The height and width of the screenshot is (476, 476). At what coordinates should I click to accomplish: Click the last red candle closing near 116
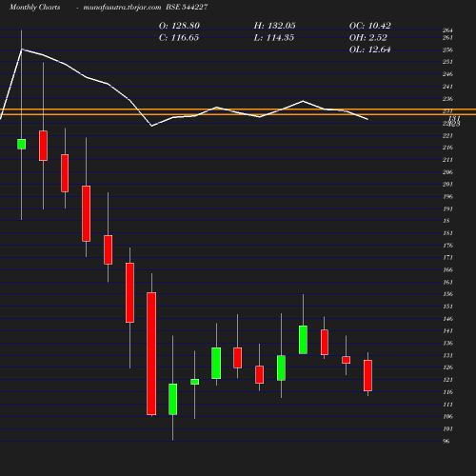(367, 375)
